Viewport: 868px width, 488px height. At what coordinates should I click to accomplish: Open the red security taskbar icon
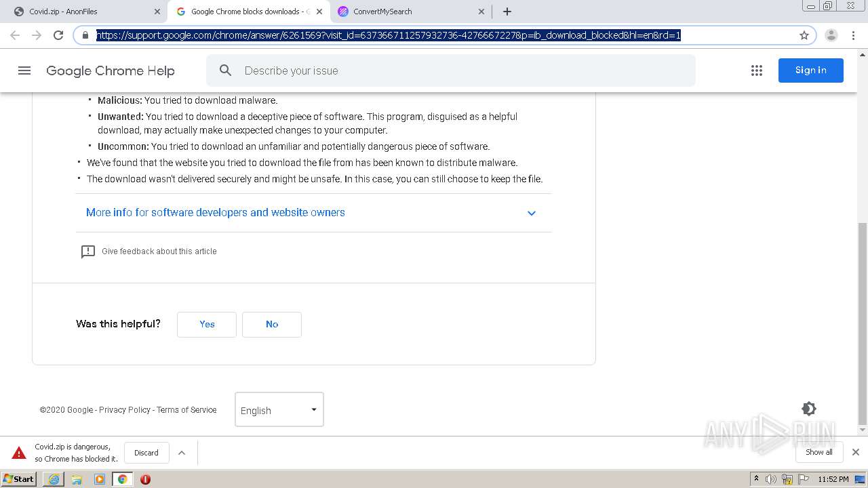pos(145,479)
